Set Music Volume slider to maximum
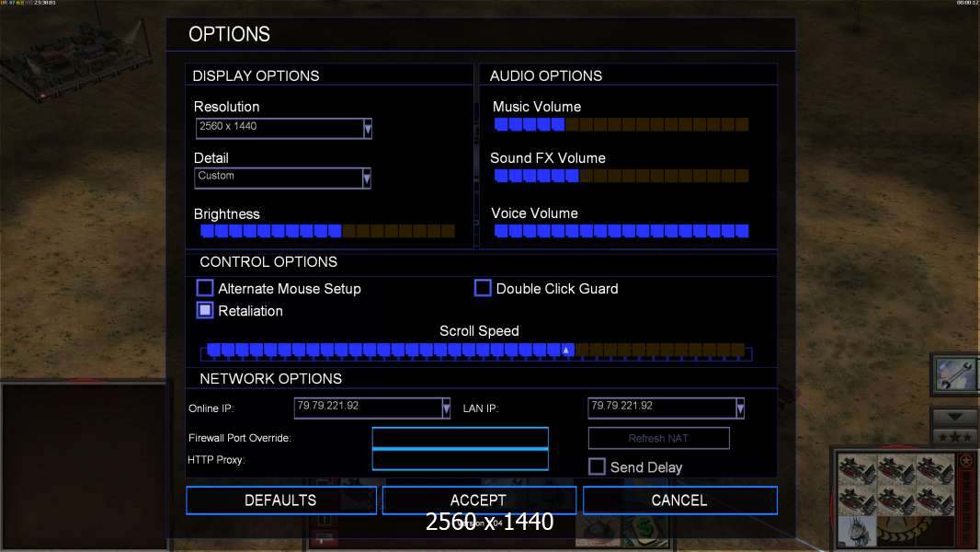This screenshot has width=980, height=552. [742, 124]
